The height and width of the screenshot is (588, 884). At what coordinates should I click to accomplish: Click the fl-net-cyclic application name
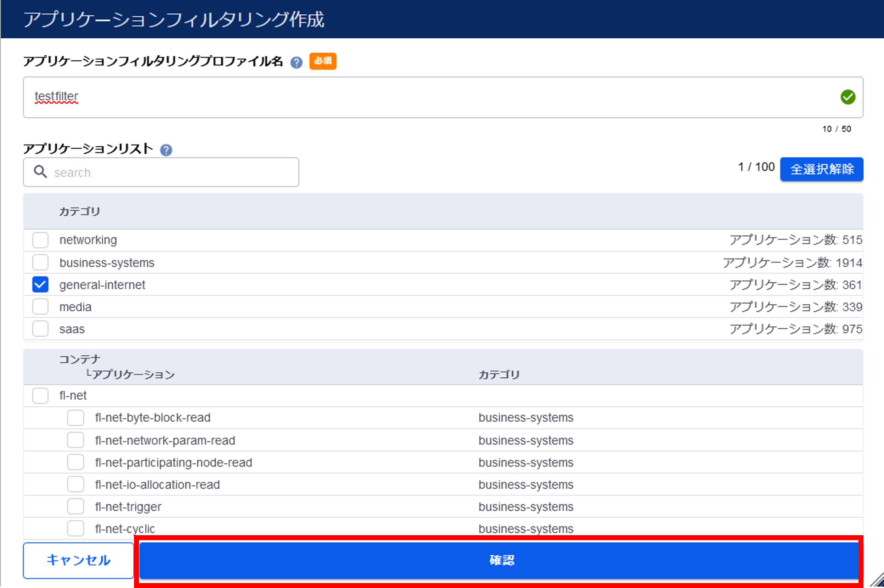click(x=125, y=529)
